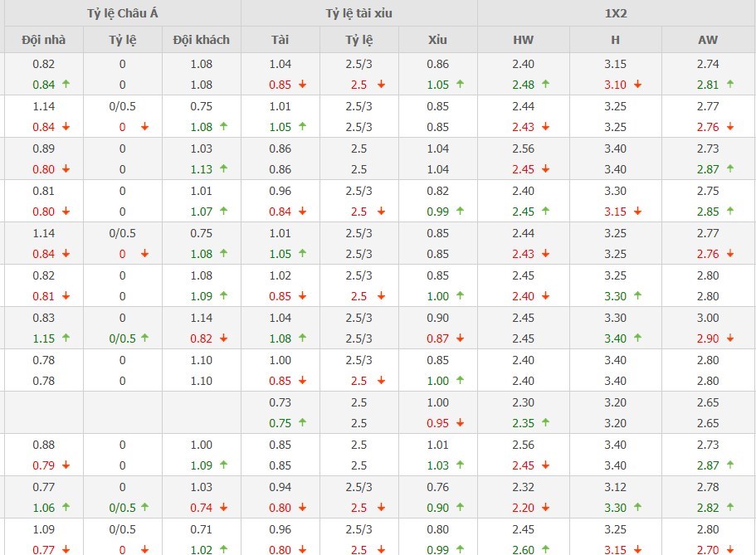This screenshot has width=756, height=555.
Task: Click the Xỉu column header
Action: coord(438,39)
